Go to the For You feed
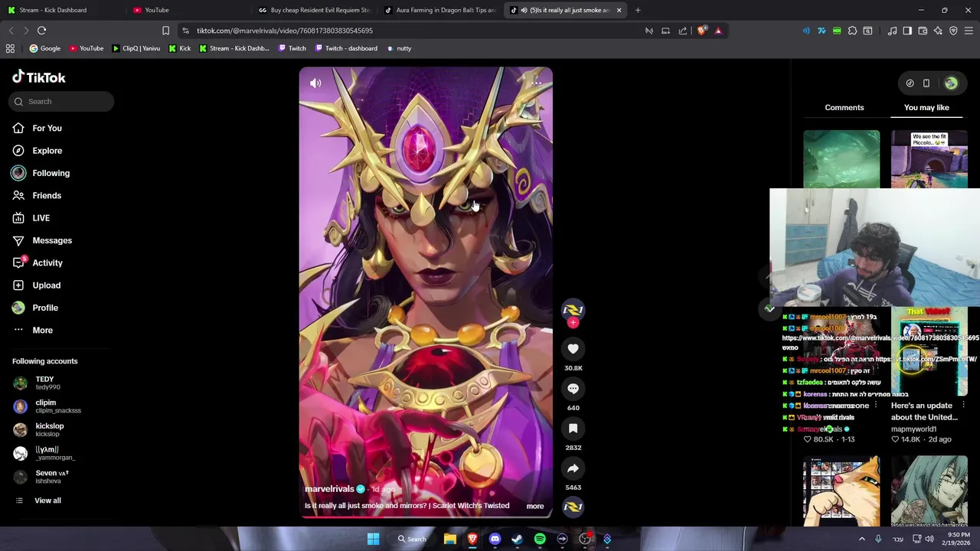Viewport: 980px width, 551px height. tap(47, 129)
